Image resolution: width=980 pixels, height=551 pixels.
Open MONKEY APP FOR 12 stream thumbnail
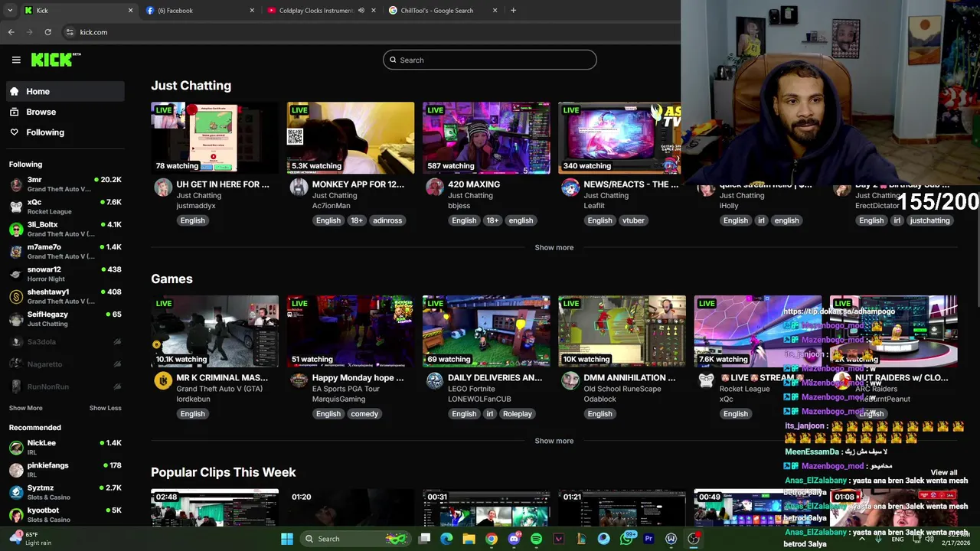point(351,138)
